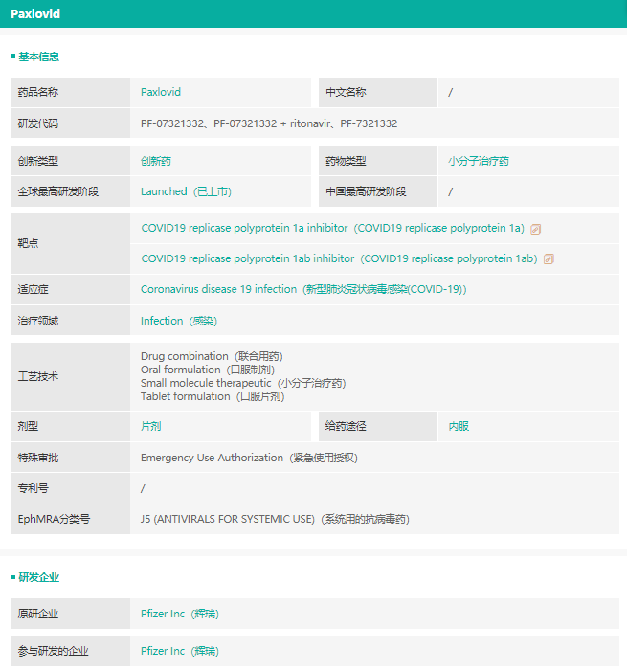Click the 适应症 label cell
Viewport: 627px width, 672px height.
coord(70,290)
